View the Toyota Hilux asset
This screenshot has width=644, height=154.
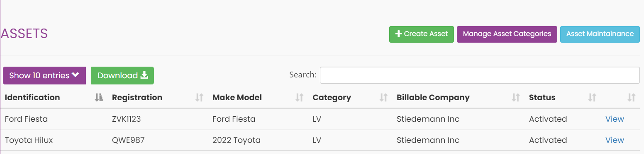click(615, 140)
